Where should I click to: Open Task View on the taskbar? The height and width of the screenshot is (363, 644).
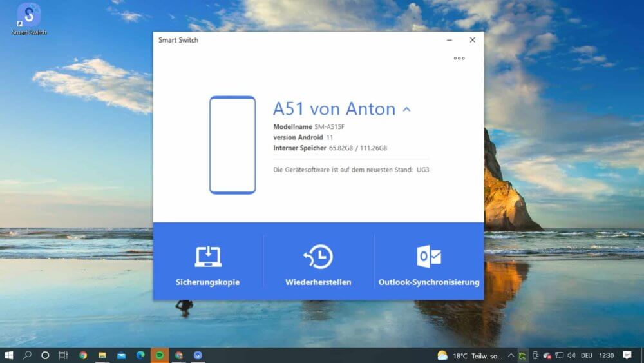click(x=63, y=355)
